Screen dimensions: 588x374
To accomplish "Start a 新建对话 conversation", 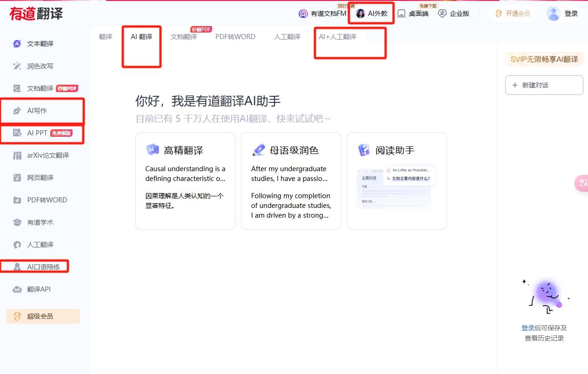I will click(x=544, y=85).
